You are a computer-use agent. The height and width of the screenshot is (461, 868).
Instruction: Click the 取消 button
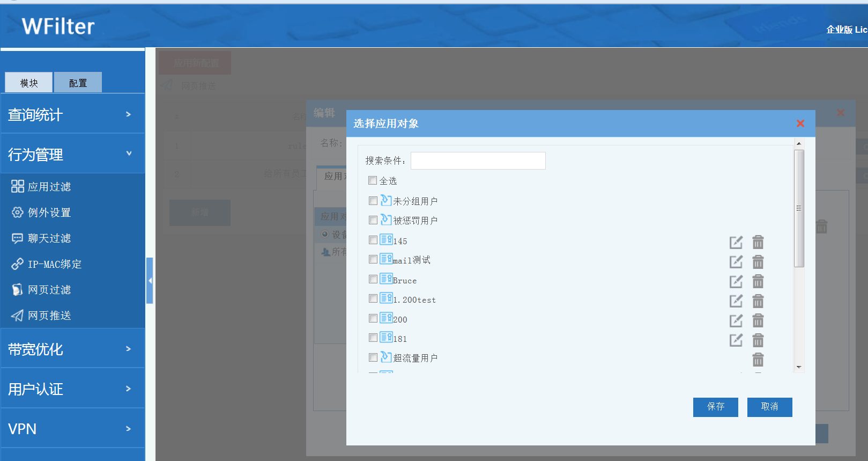point(769,407)
